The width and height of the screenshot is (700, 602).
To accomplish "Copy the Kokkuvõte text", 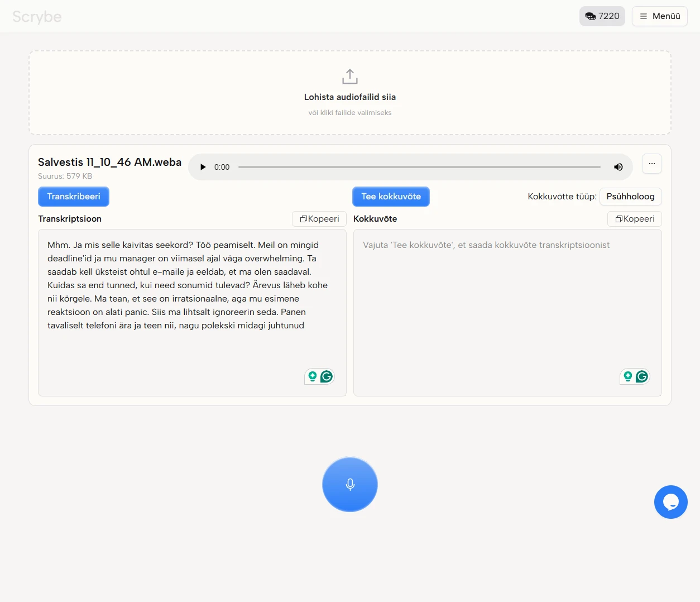I will (x=634, y=218).
